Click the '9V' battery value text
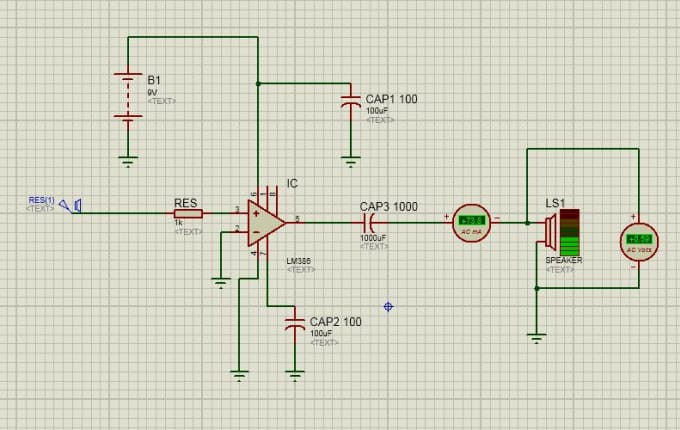This screenshot has height=430, width=680. pos(152,92)
